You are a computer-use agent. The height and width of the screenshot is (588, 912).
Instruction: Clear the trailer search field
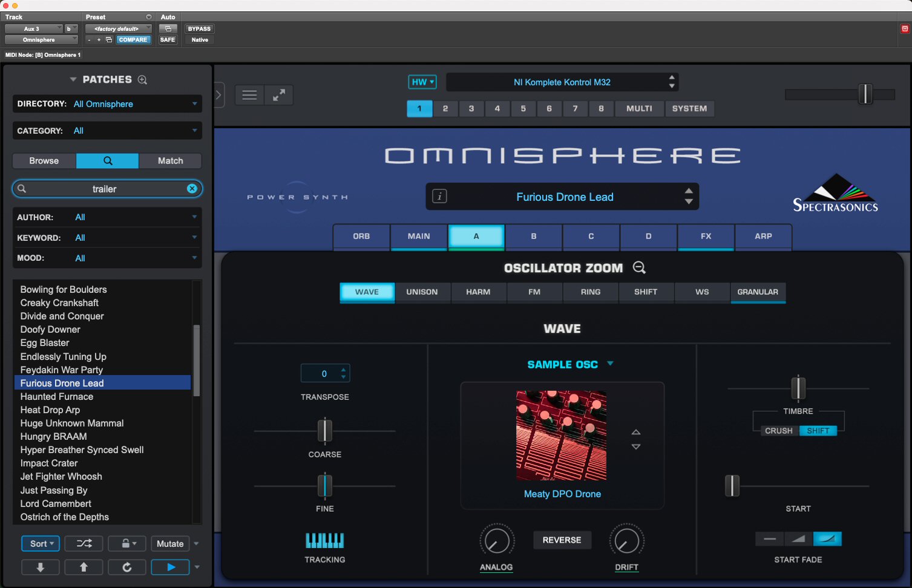[192, 189]
